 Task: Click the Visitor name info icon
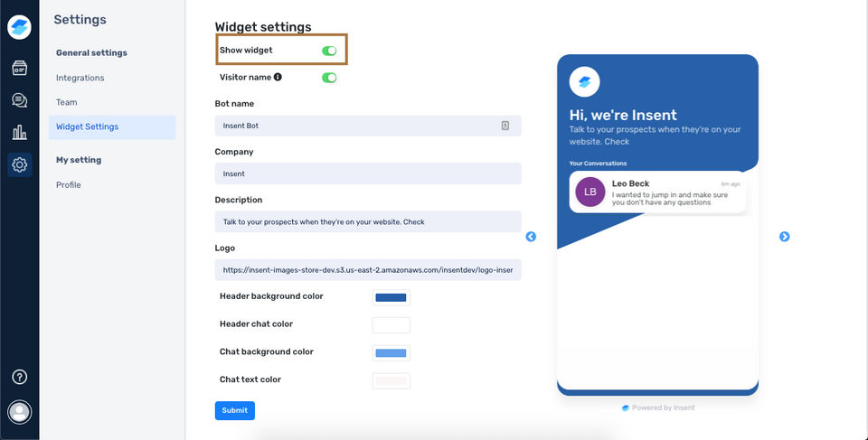(278, 77)
